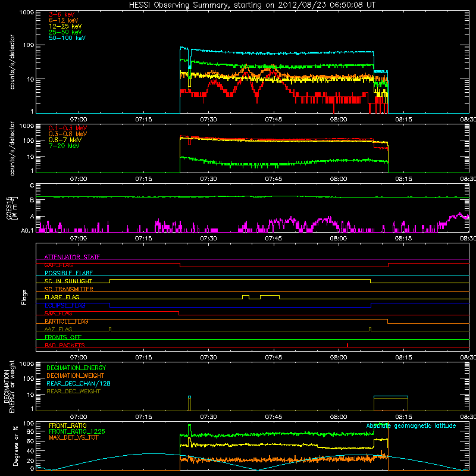Select the BAD_PACKETS flag label
Viewport: 476px width, 476px height.
tap(65, 345)
